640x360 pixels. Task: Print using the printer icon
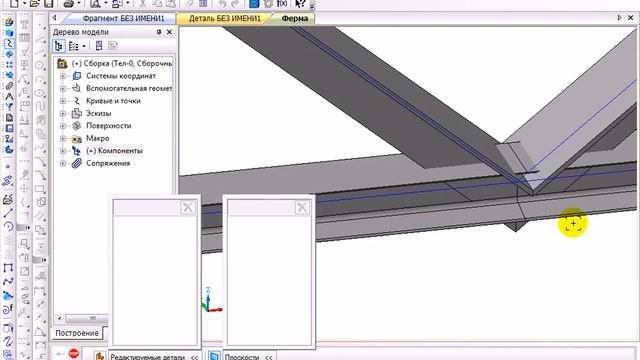pos(69,4)
